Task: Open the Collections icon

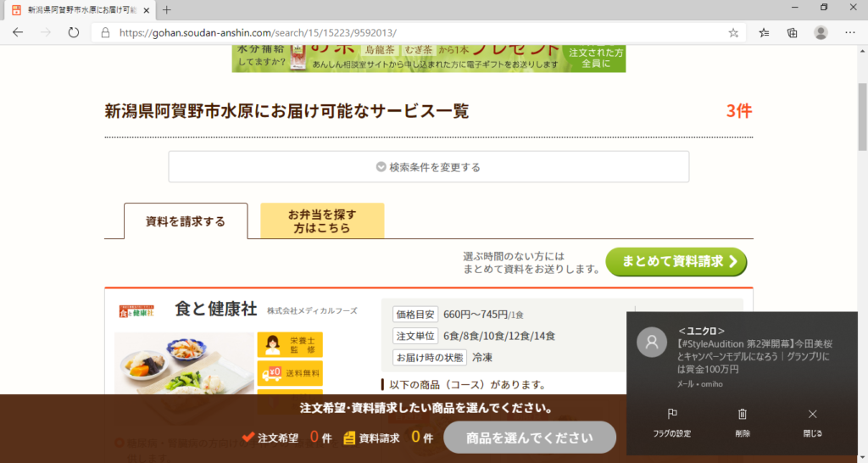Action: [x=793, y=33]
